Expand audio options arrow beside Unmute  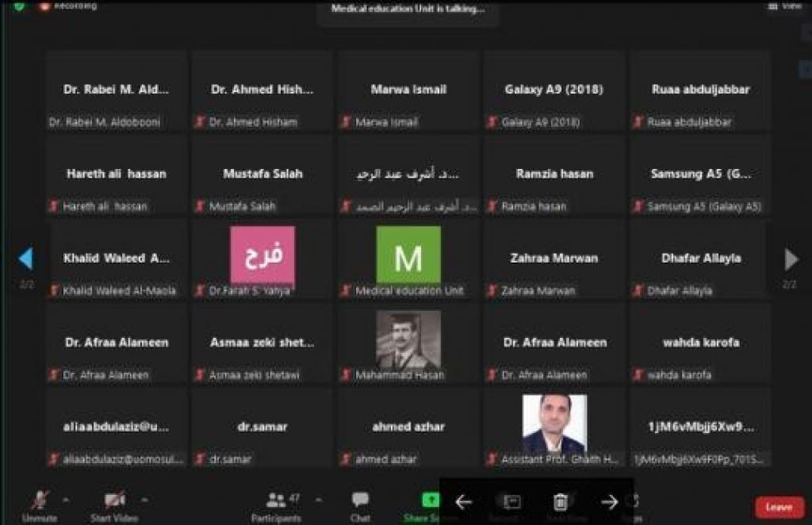pyautogui.click(x=66, y=500)
